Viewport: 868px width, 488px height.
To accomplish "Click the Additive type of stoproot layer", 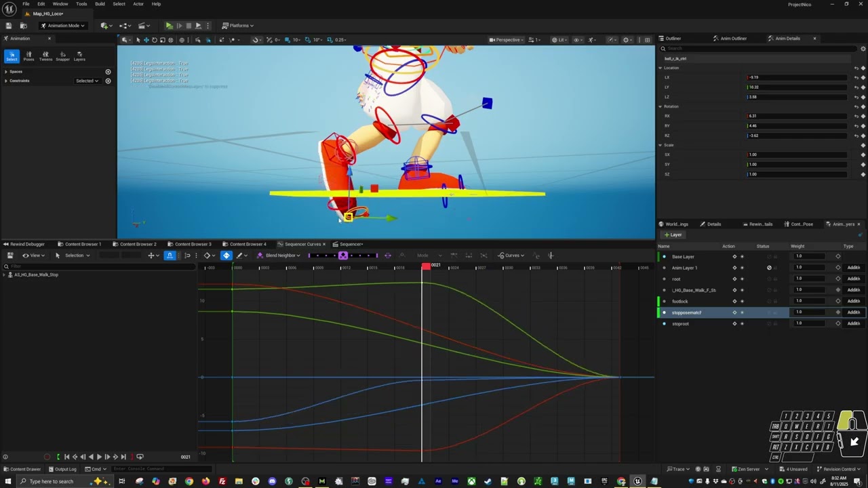I will tap(853, 323).
